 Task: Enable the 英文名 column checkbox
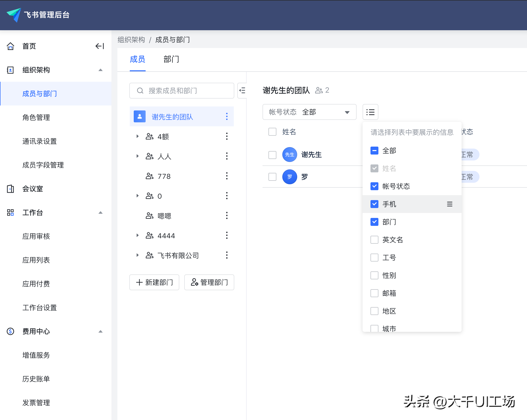374,240
